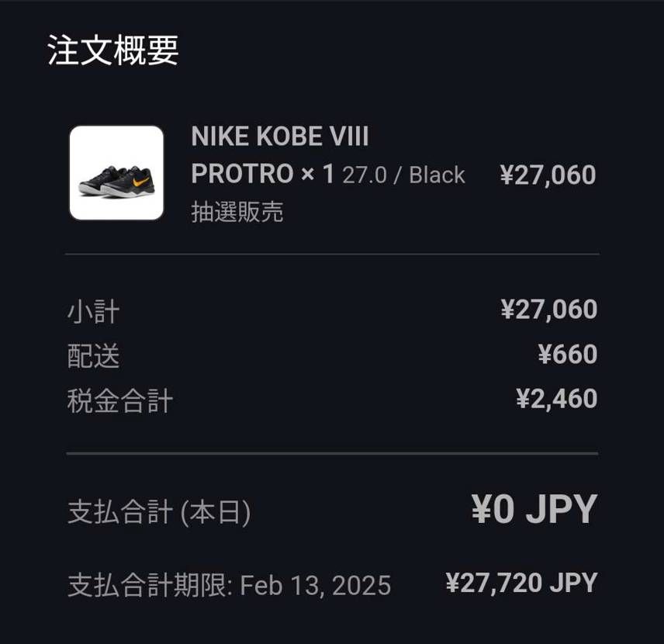This screenshot has width=664, height=644.
Task: Click the 支払合計 (本日) label
Action: [x=159, y=512]
